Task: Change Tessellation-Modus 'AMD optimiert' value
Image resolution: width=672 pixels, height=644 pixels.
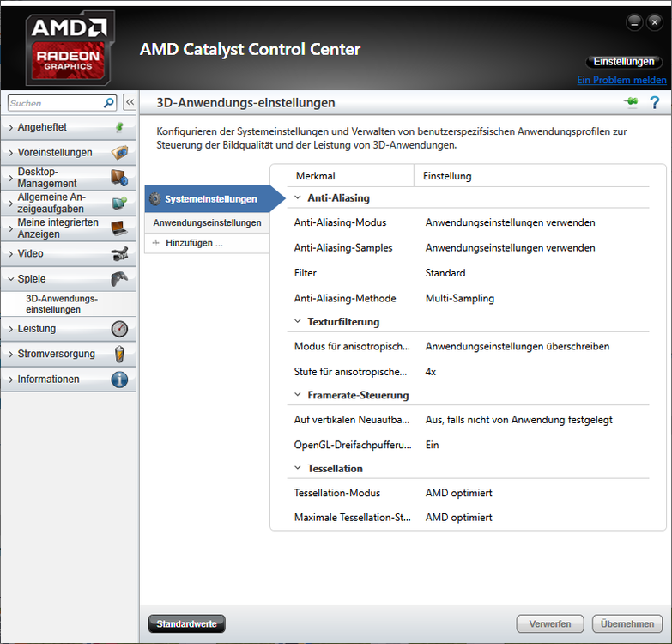Action: point(458,493)
